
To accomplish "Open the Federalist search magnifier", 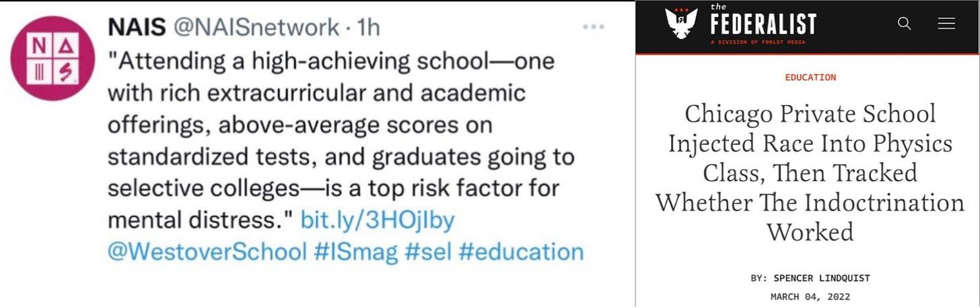I will 905,24.
